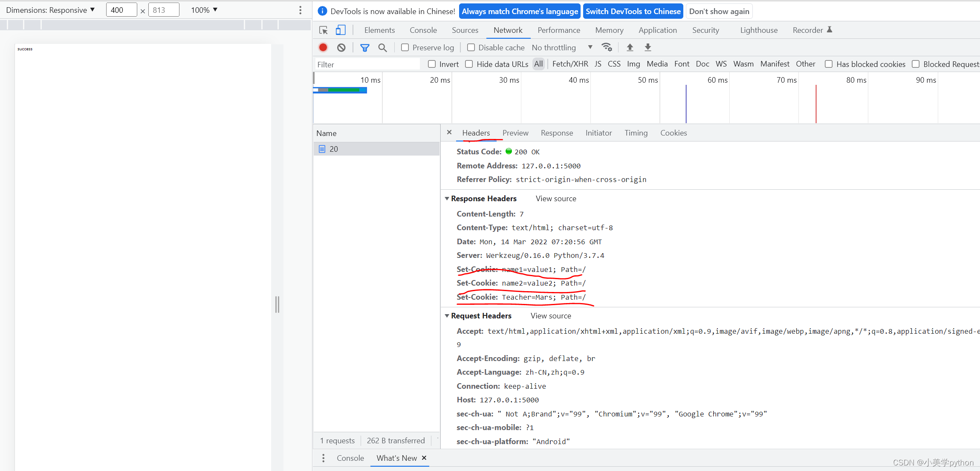Open network search with magnifier icon
The image size is (980, 471).
pos(382,47)
